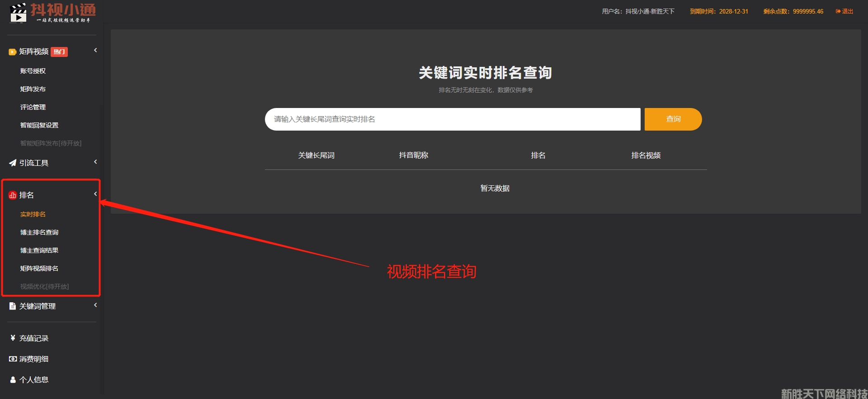Expand the 引流工具 menu chevron
Image resolution: width=868 pixels, height=399 pixels.
95,162
